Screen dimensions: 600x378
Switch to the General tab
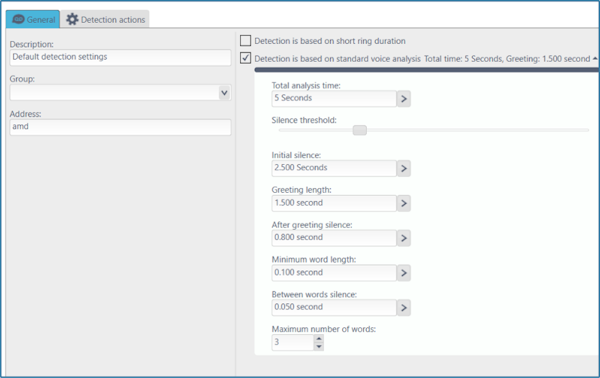(33, 19)
